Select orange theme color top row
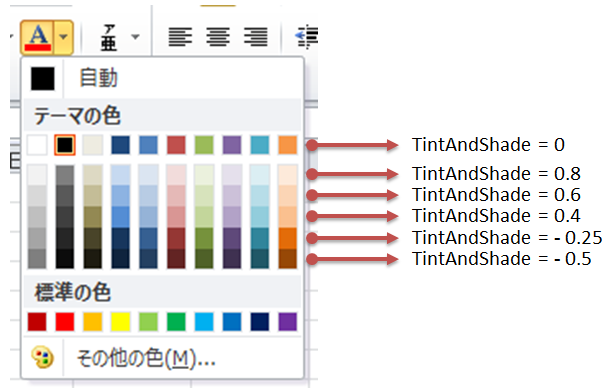610x388 pixels. point(288,145)
